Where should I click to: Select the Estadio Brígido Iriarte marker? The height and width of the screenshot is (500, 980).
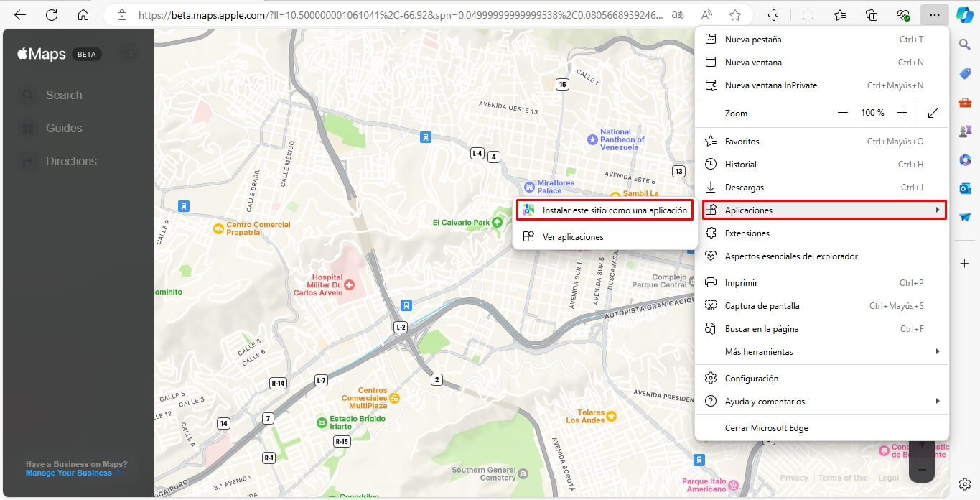coord(322,422)
